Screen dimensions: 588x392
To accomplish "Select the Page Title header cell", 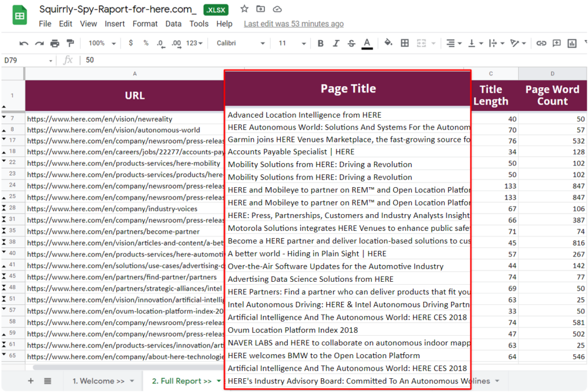I will coord(347,89).
